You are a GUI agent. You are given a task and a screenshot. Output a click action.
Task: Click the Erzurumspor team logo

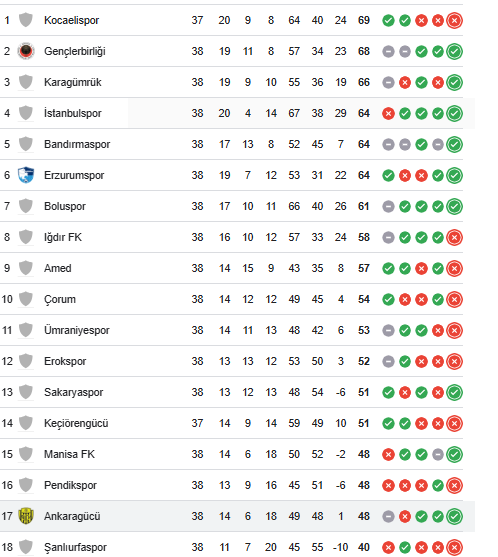coord(26,175)
